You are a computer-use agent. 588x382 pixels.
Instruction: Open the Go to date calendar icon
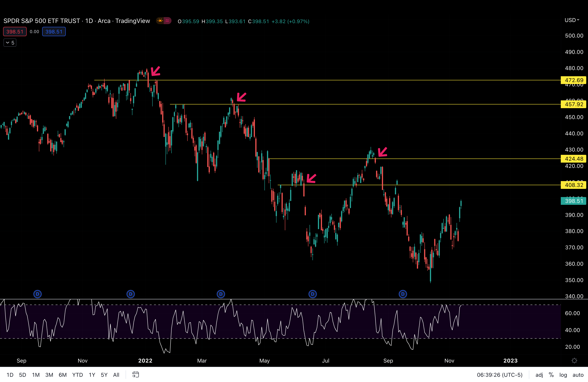click(x=136, y=375)
